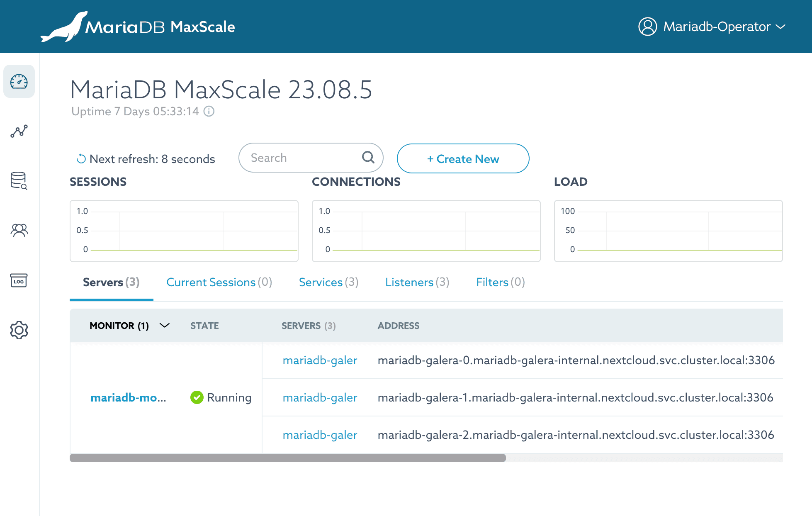
Task: Open the Visualization graph icon in sidebar
Action: (x=19, y=131)
